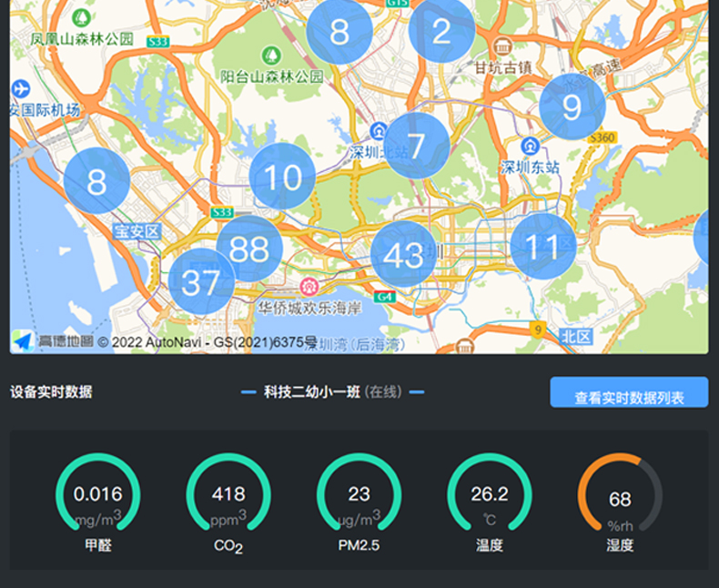Open the cluster marker labeled 11
Screen dimensions: 719x588
[x=542, y=246]
